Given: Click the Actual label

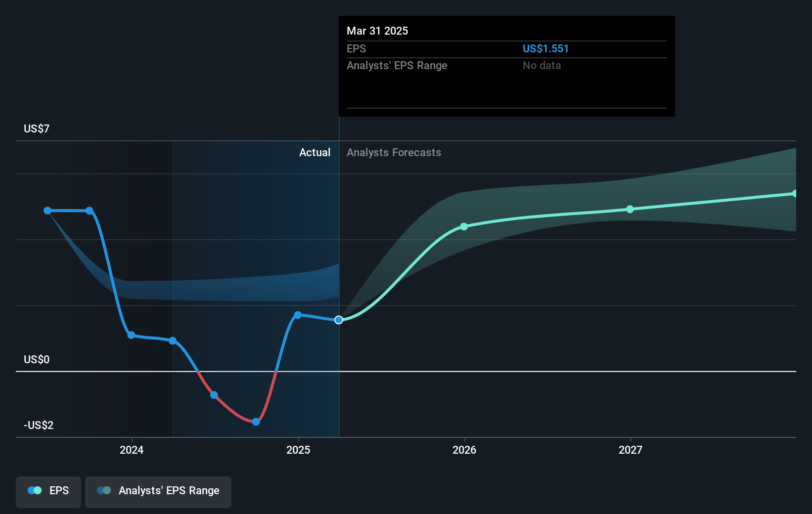Looking at the screenshot, I should click(315, 152).
